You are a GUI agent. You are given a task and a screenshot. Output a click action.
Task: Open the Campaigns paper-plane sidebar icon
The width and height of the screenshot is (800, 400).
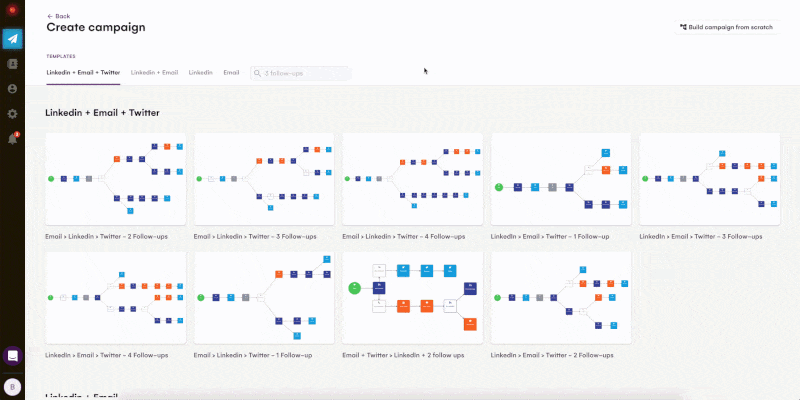click(12, 39)
